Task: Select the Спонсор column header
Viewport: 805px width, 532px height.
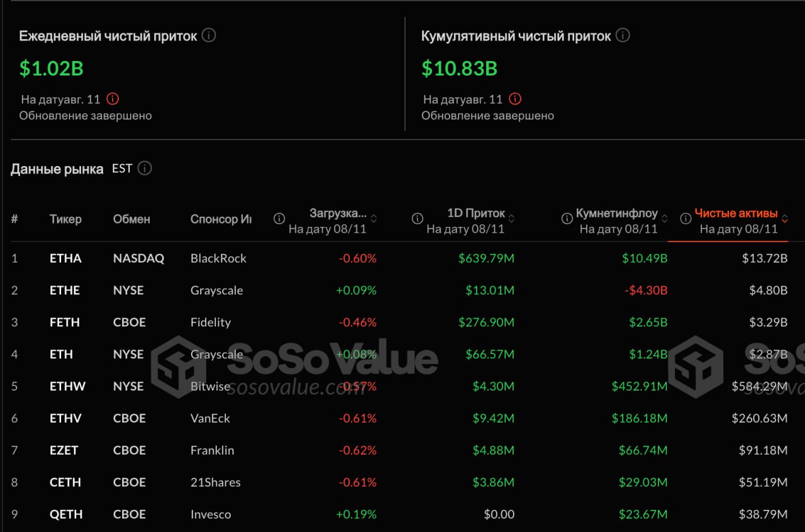Action: pyautogui.click(x=221, y=219)
